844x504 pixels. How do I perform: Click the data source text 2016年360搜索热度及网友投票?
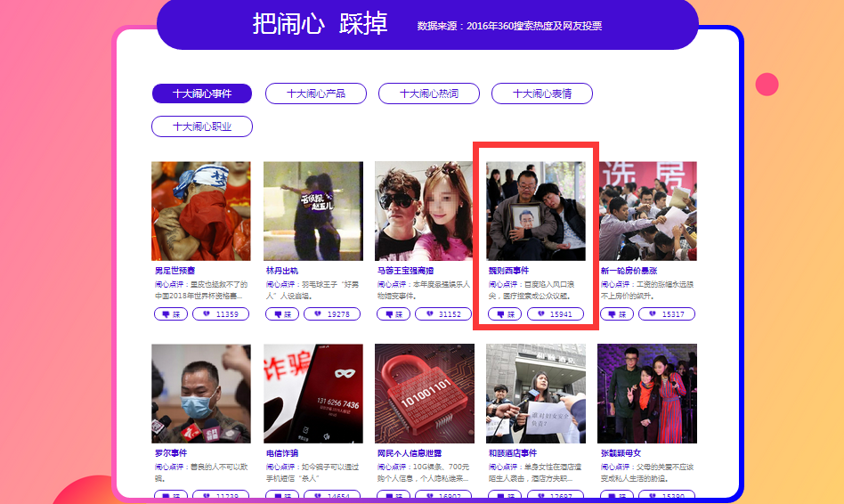tap(534, 26)
